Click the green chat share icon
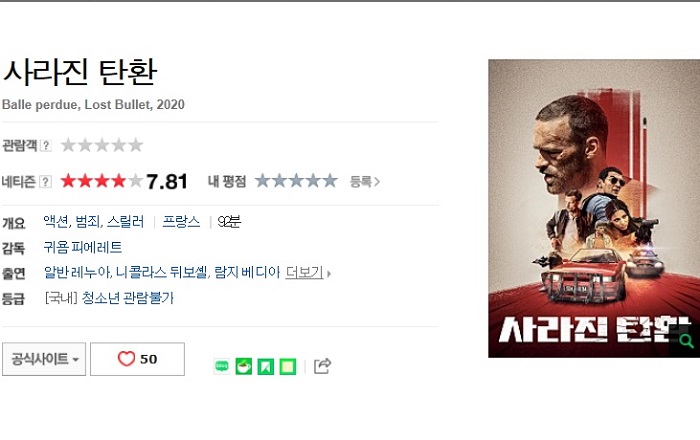This screenshot has width=700, height=440. [x=222, y=366]
